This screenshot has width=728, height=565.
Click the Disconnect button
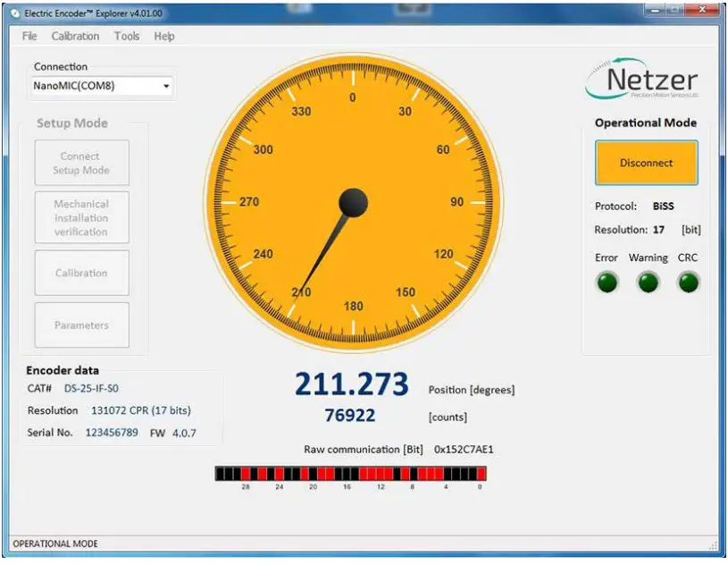[x=647, y=163]
